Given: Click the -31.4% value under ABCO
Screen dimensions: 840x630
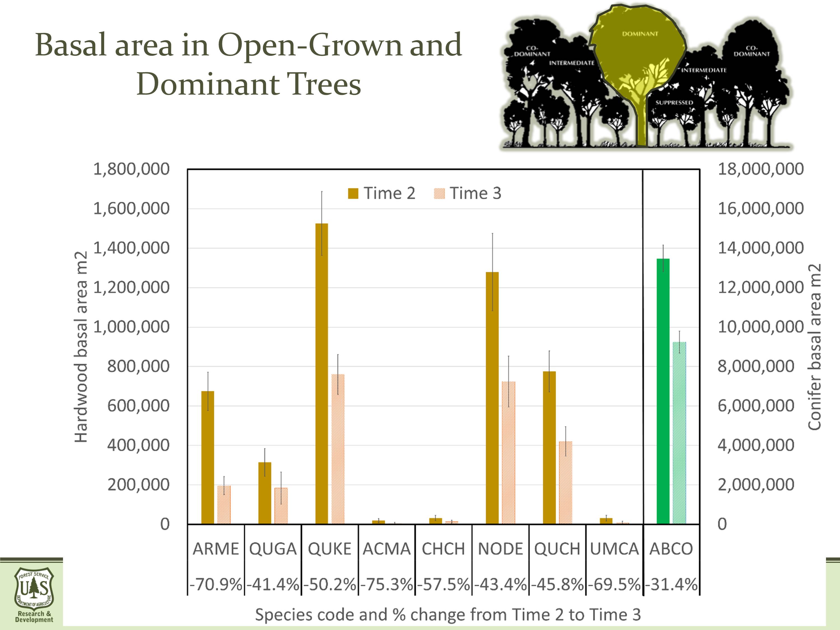Looking at the screenshot, I should 671,584.
